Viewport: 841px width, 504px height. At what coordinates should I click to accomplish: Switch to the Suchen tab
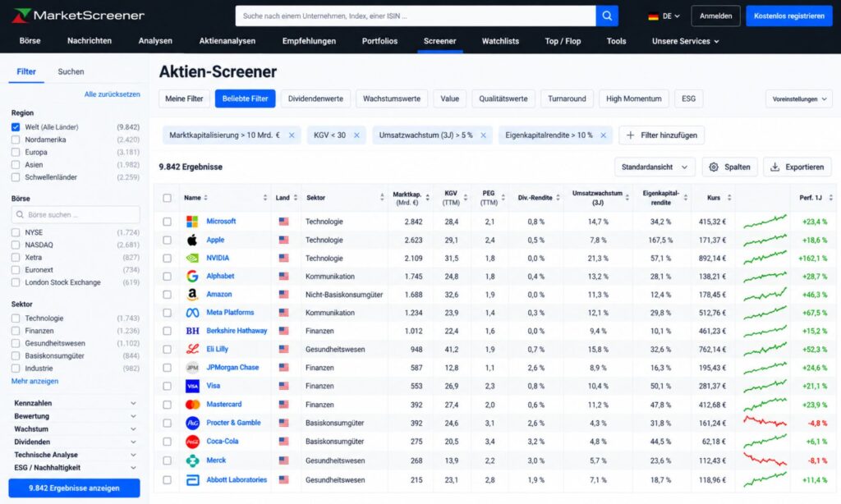(71, 72)
